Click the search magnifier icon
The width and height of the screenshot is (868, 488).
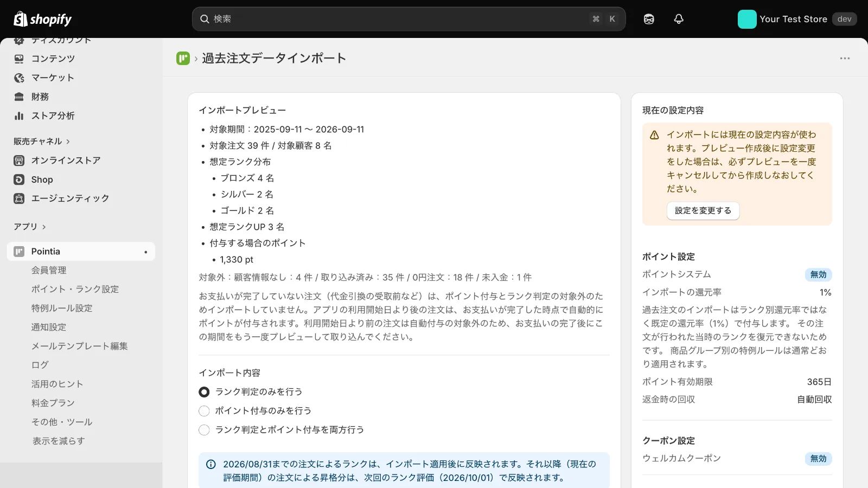(x=205, y=19)
